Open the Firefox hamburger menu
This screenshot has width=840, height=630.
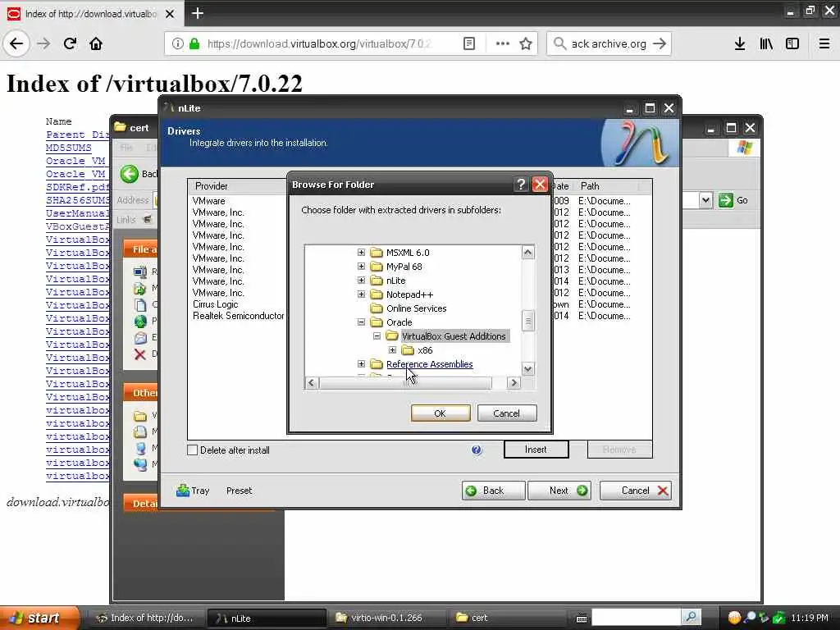point(824,43)
